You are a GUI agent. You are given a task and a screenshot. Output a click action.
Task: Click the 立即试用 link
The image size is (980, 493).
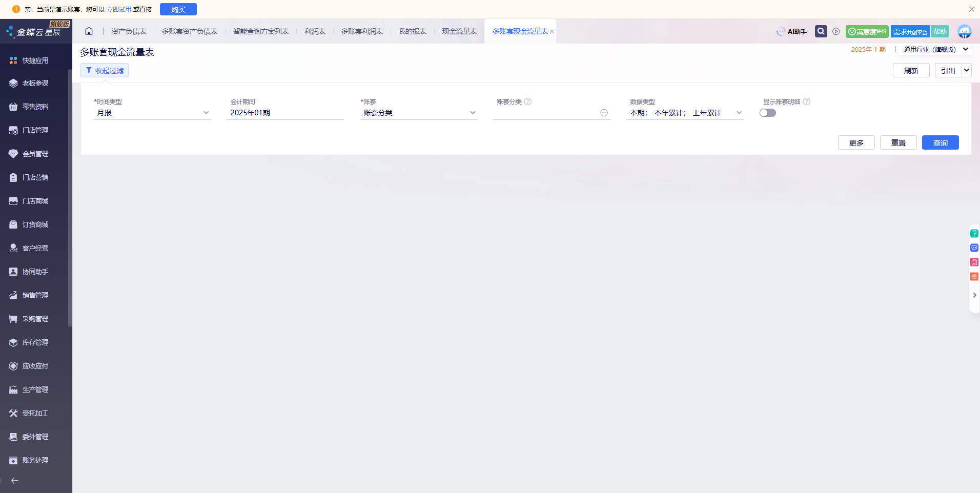click(x=119, y=9)
